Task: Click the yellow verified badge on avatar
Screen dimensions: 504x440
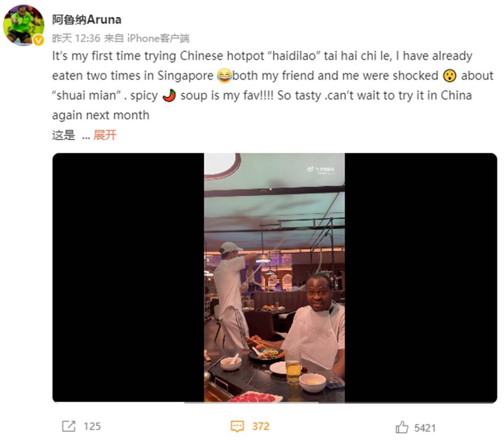Action: [x=38, y=40]
